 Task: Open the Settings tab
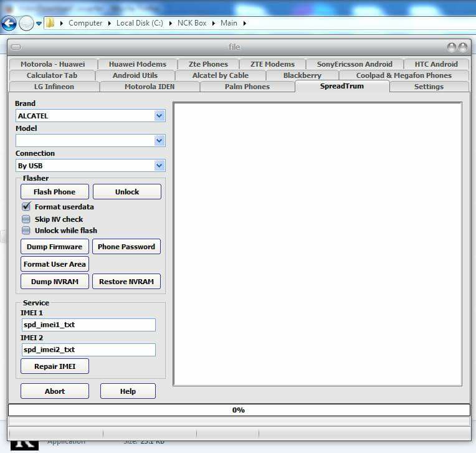click(429, 87)
